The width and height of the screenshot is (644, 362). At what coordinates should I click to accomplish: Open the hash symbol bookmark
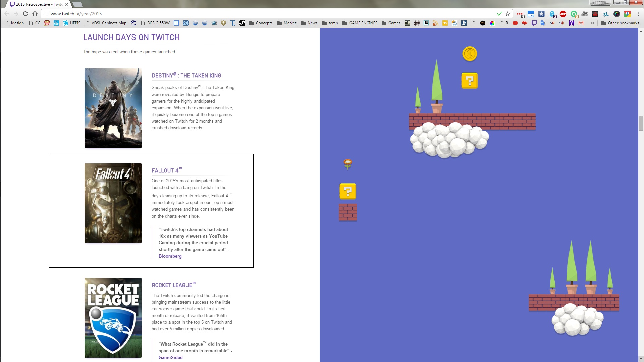417,23
